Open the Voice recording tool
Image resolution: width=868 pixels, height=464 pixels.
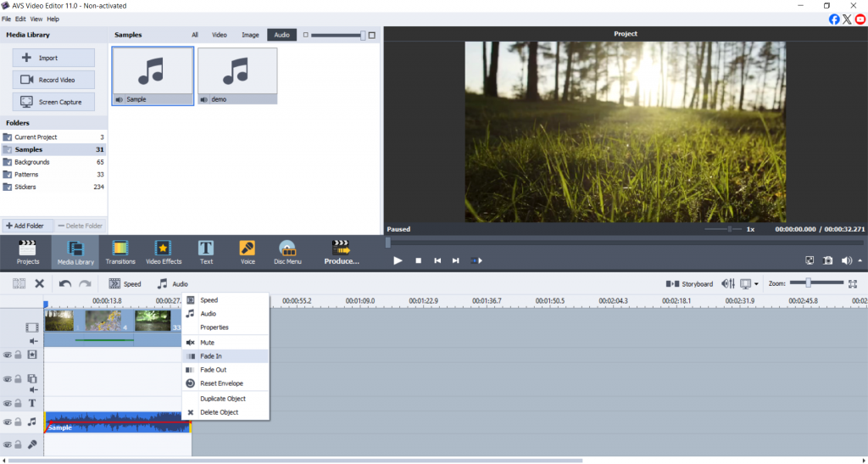coord(248,252)
